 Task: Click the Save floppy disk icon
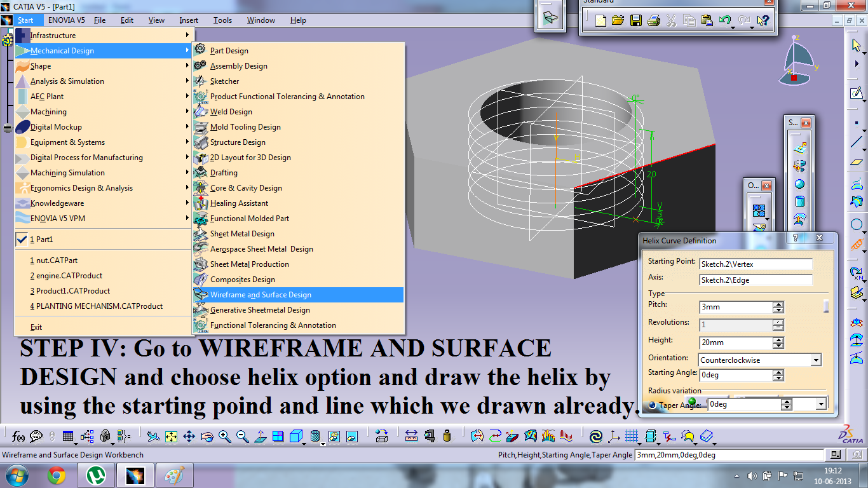click(635, 21)
